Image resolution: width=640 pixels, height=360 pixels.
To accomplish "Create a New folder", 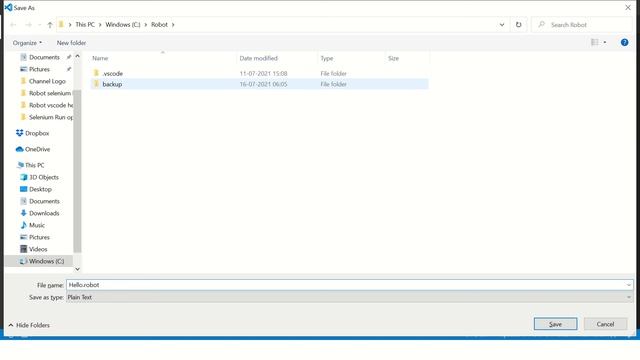I will (71, 43).
